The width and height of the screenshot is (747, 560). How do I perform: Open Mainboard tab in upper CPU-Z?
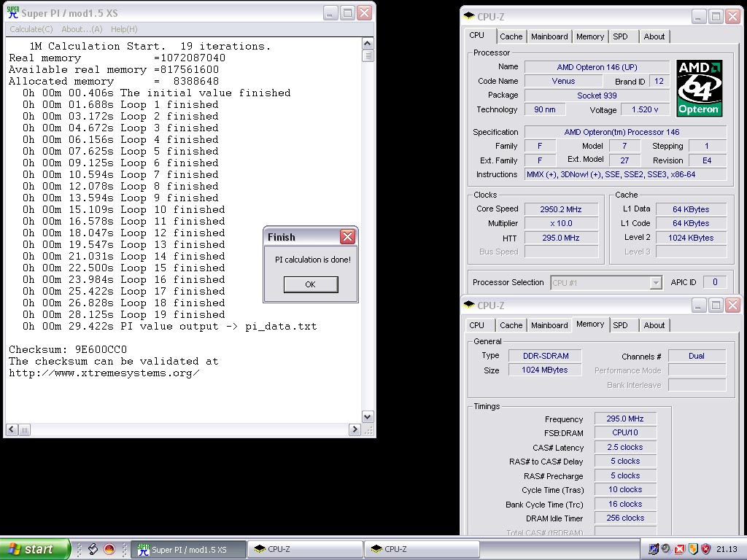(x=549, y=36)
